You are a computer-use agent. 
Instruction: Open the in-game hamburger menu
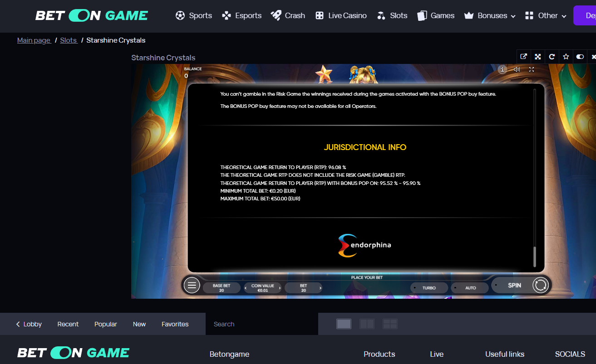(192, 285)
